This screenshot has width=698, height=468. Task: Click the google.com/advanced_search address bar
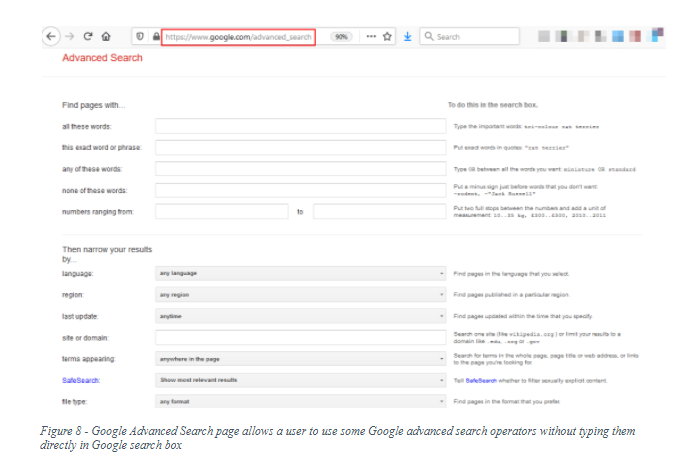coord(238,37)
